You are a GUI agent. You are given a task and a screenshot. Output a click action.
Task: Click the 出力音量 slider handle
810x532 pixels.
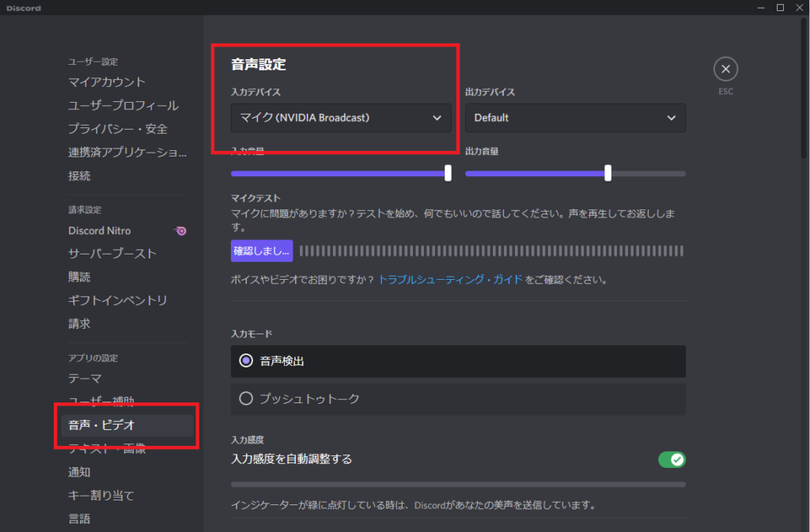coord(607,173)
